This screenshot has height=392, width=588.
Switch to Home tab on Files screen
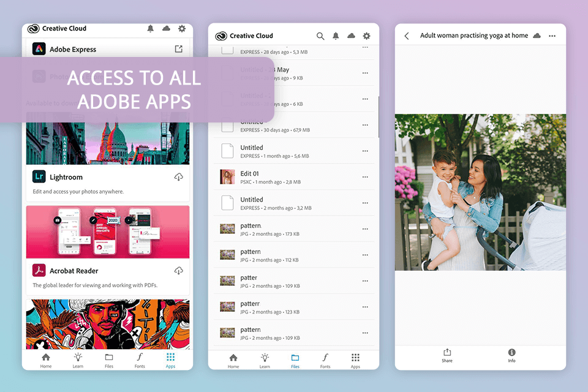point(233,361)
